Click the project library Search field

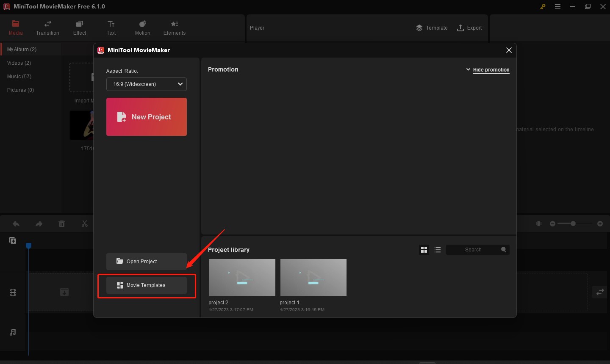pyautogui.click(x=478, y=250)
